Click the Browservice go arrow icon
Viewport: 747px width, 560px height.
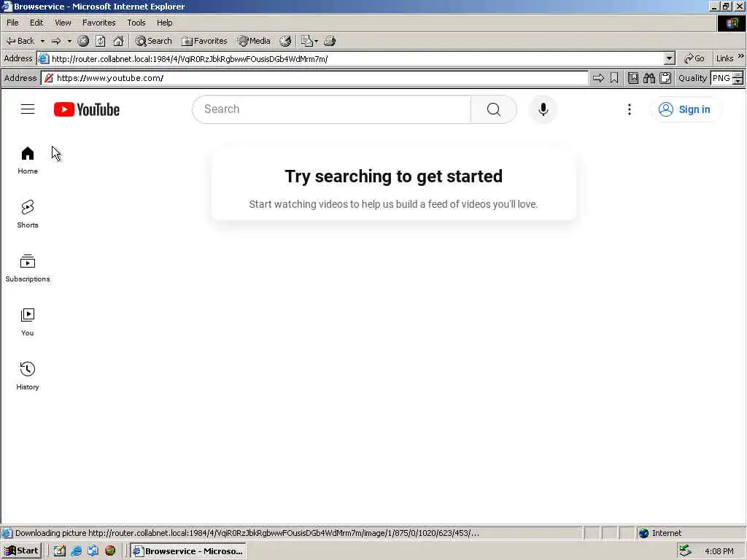598,78
